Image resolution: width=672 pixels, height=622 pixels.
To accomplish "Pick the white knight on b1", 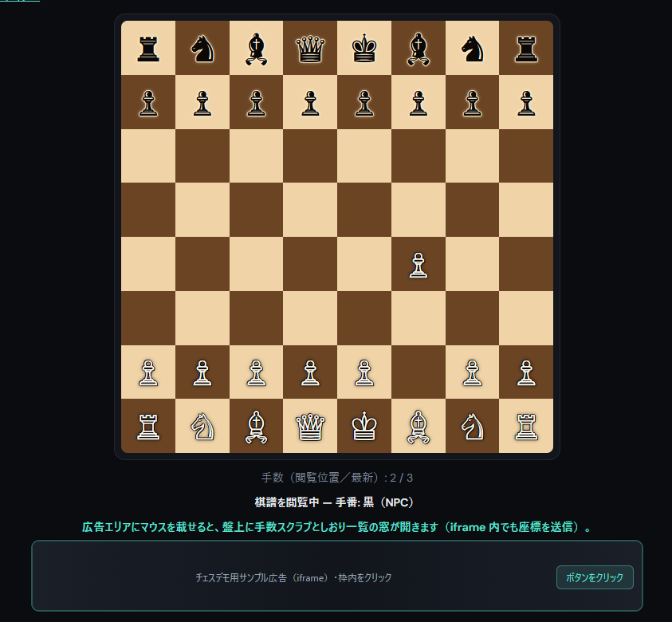I will coord(202,427).
